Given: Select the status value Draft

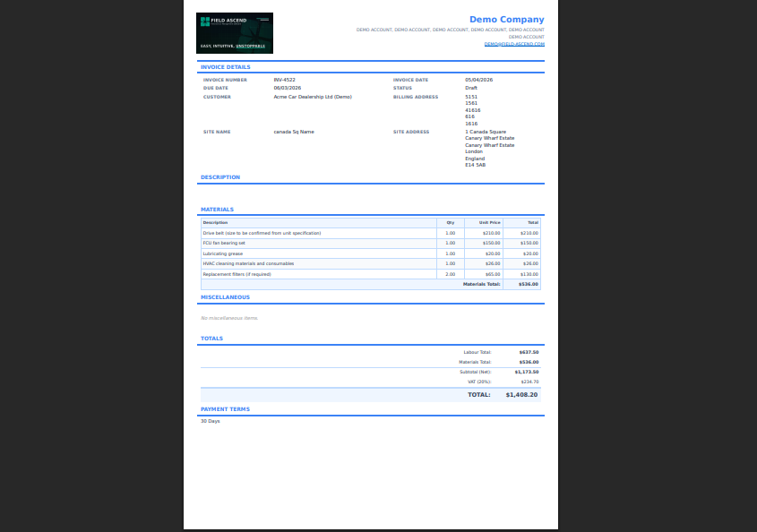Looking at the screenshot, I should (x=471, y=88).
